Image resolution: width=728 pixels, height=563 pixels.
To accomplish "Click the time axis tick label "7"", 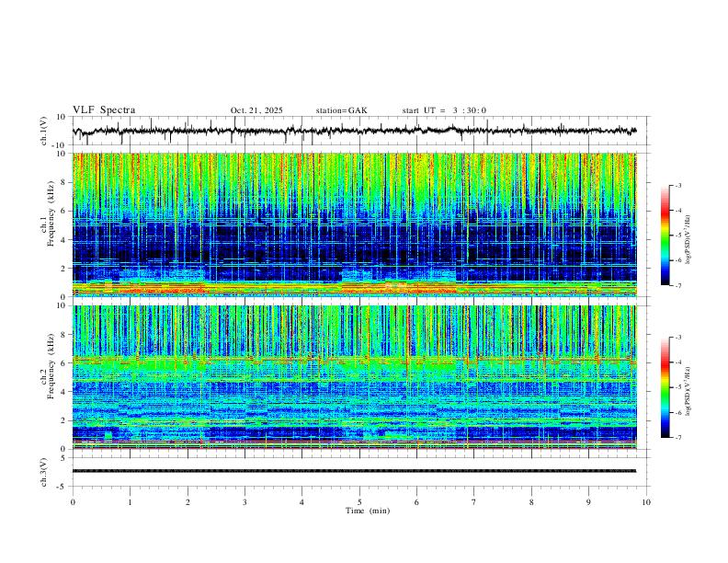I will click(x=474, y=502).
